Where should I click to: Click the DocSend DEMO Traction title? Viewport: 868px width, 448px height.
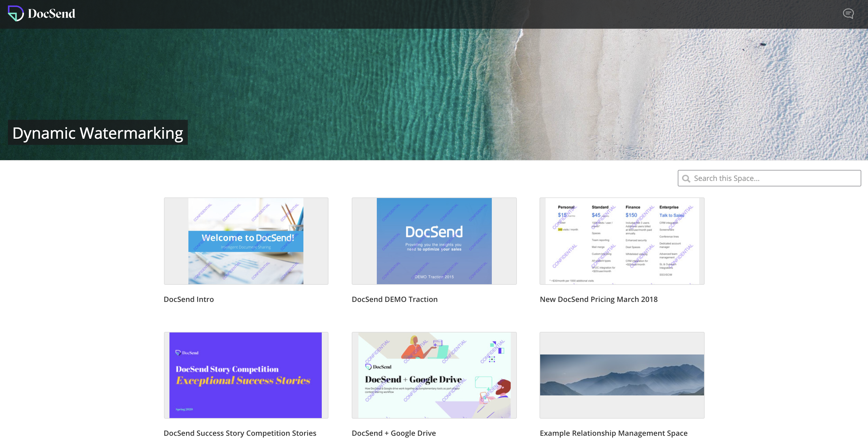coord(395,299)
